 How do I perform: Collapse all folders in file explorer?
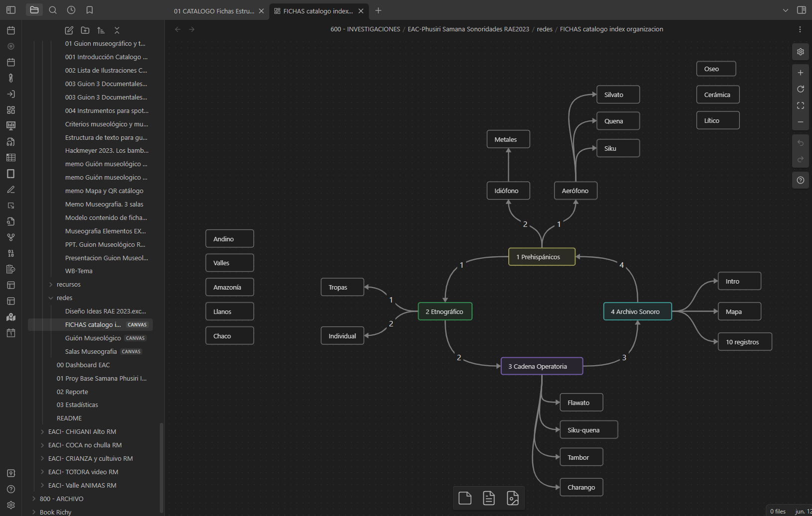coord(117,30)
